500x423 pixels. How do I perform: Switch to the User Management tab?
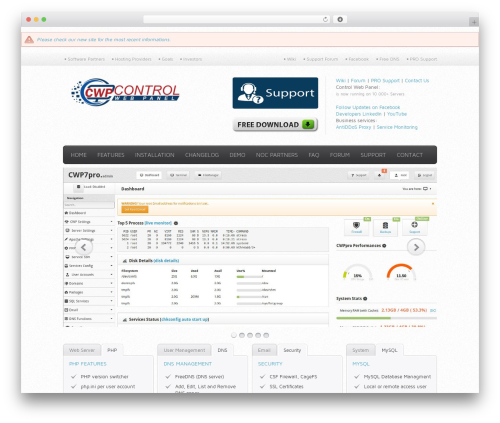click(184, 350)
